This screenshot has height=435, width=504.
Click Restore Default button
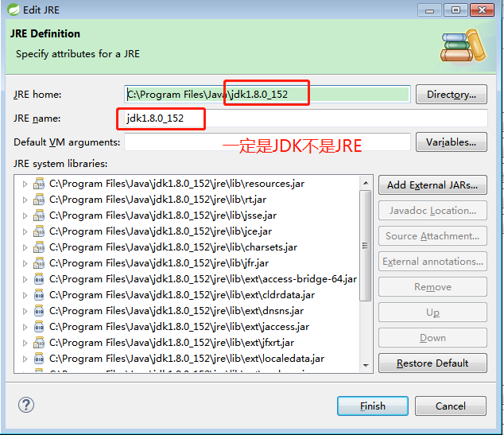[x=432, y=363]
